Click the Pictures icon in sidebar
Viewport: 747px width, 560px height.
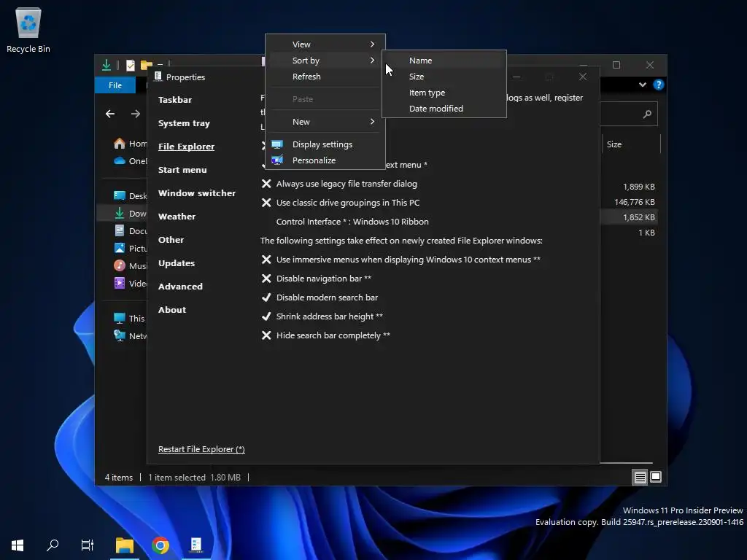click(120, 248)
